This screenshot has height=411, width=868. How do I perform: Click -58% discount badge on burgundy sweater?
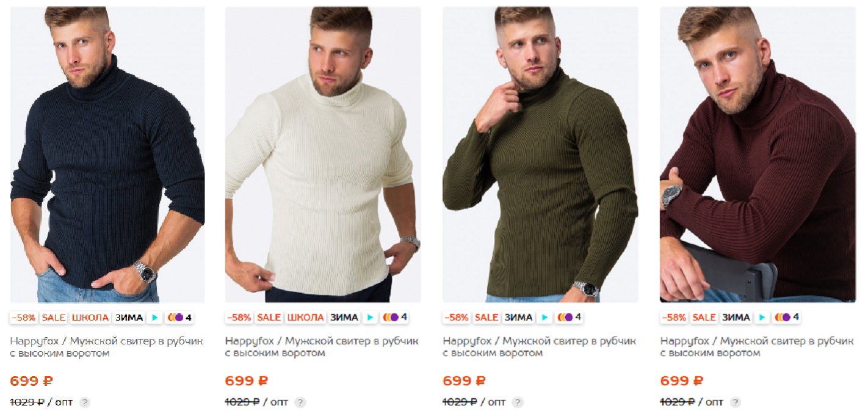click(x=674, y=318)
